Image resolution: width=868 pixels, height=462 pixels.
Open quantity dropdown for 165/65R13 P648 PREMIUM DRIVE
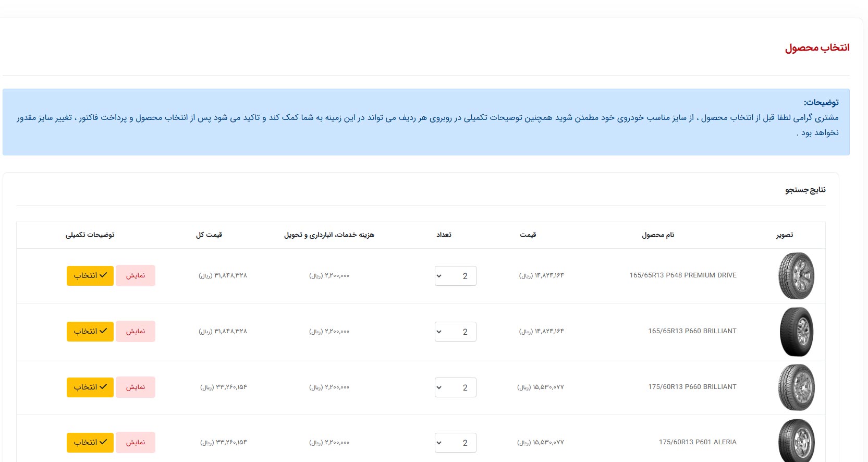tap(456, 276)
